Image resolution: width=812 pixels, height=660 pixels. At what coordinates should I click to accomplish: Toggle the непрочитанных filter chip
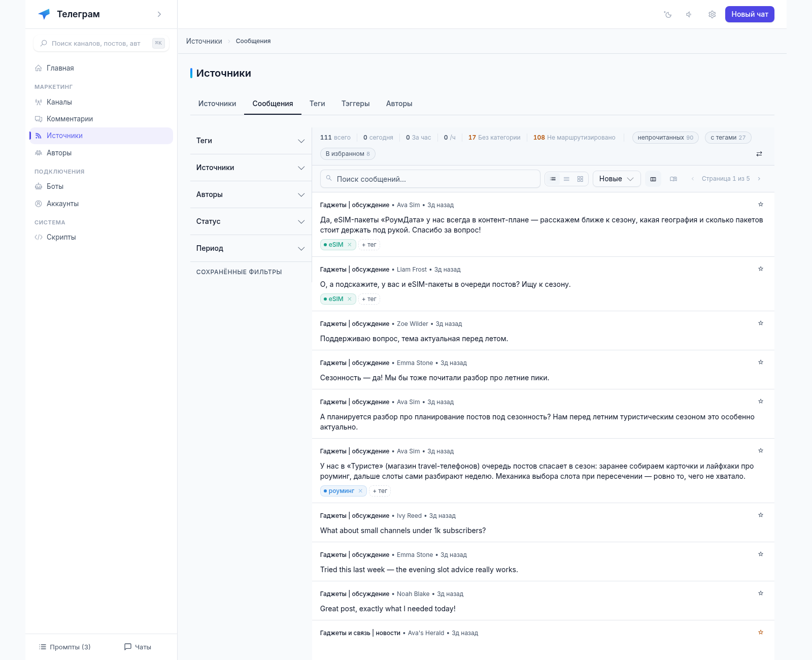(665, 138)
